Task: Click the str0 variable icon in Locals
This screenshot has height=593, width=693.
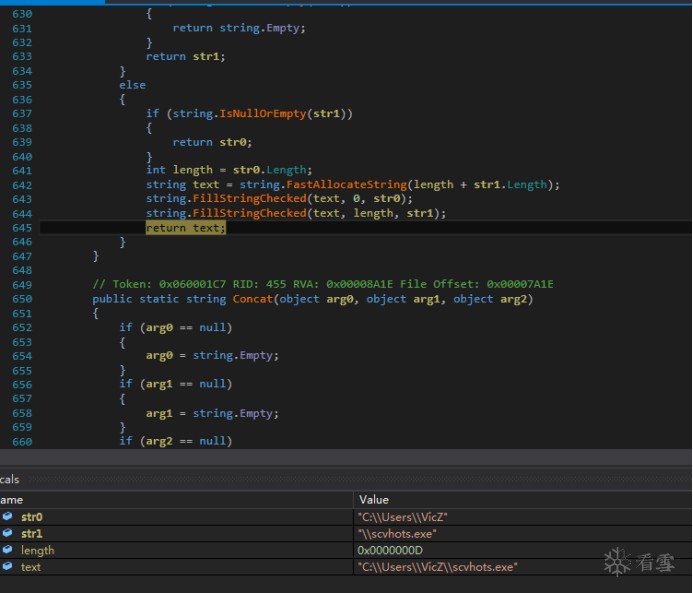Action: (x=8, y=516)
